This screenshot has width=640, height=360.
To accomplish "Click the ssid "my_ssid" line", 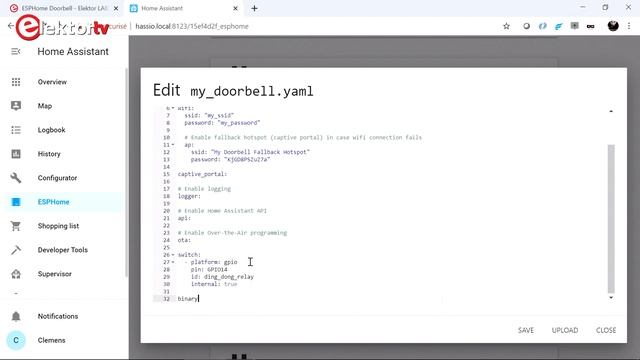I will 209,116.
